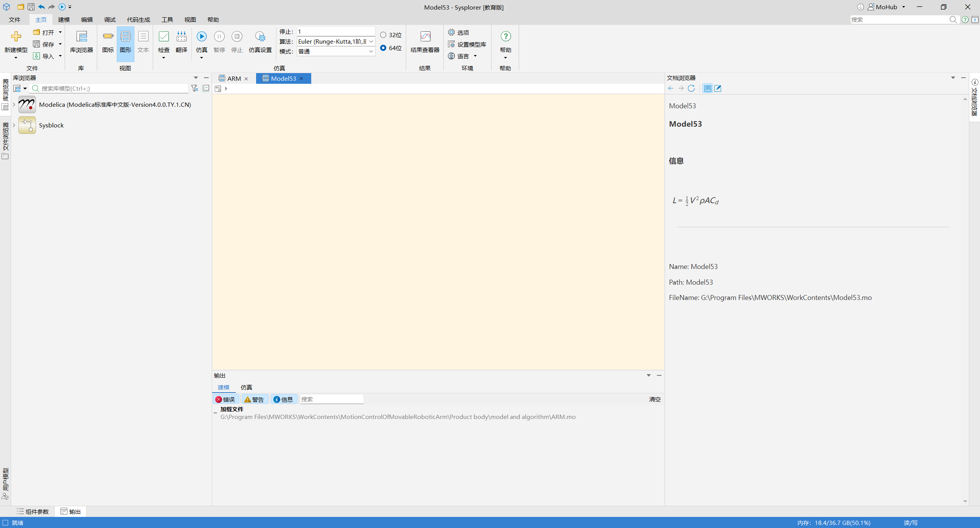Switch document browser to edit mode icon
The image size is (980, 528).
point(718,88)
